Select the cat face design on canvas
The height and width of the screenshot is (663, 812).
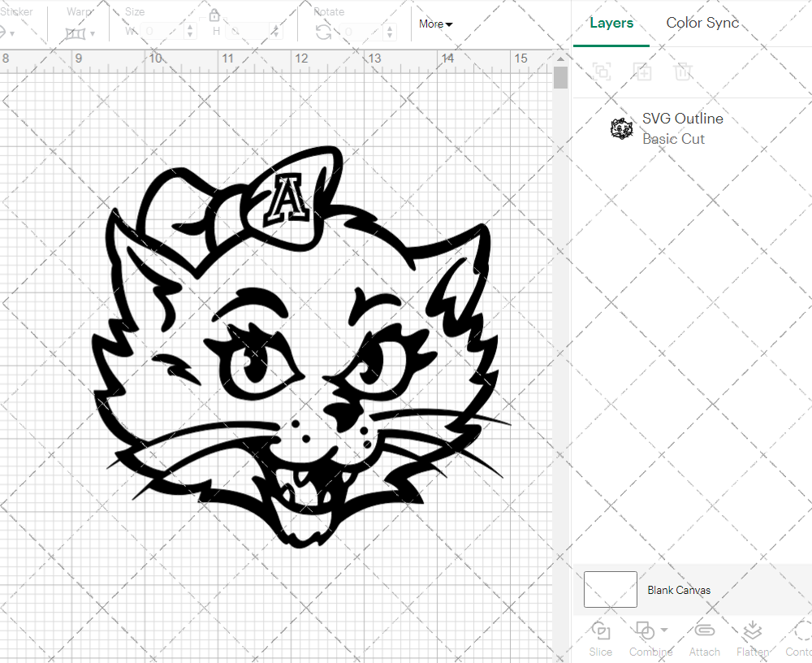coord(301,347)
